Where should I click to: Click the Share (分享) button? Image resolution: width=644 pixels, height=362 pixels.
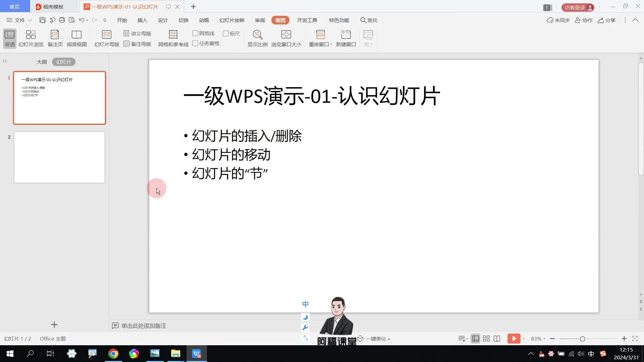(606, 20)
